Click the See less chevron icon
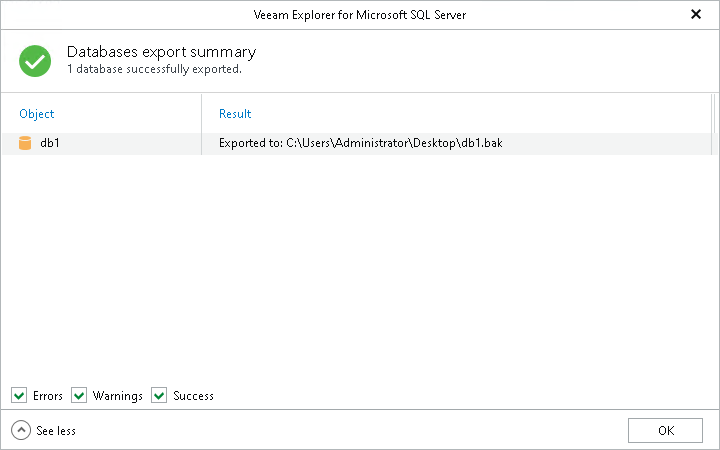 click(21, 430)
